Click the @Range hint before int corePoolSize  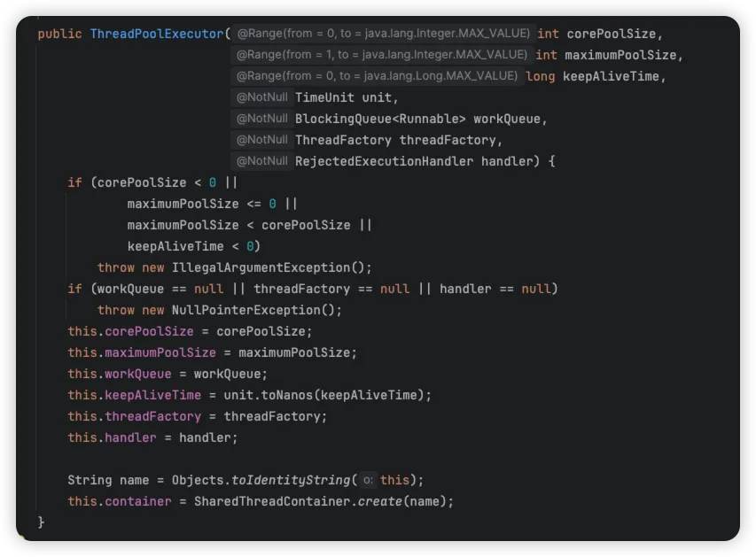(383, 34)
